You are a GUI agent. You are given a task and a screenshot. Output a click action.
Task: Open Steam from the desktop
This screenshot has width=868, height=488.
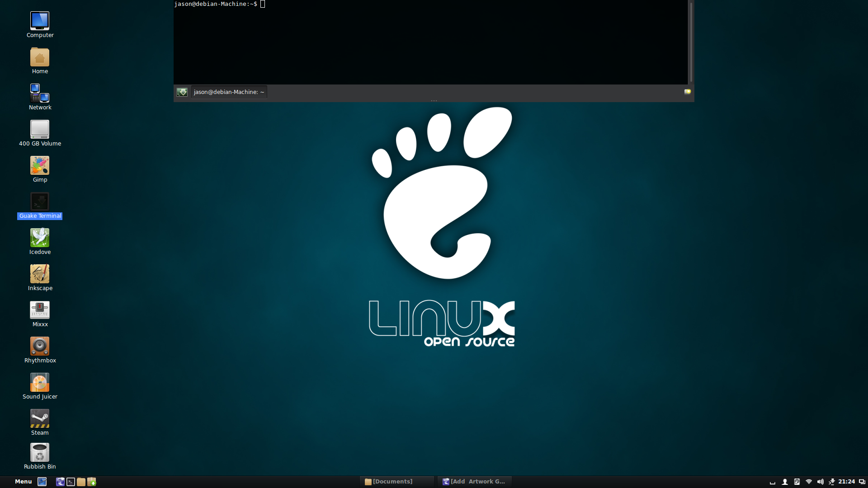coord(39,418)
